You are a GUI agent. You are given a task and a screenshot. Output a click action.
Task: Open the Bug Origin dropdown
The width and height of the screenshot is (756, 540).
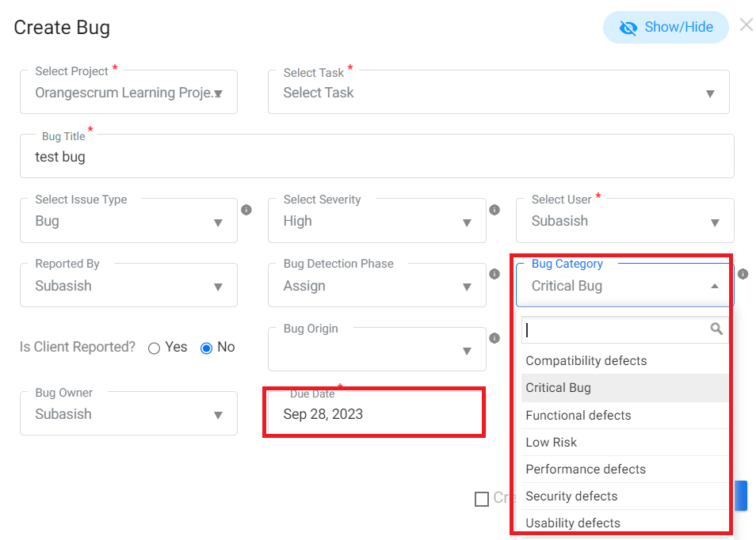(x=377, y=349)
